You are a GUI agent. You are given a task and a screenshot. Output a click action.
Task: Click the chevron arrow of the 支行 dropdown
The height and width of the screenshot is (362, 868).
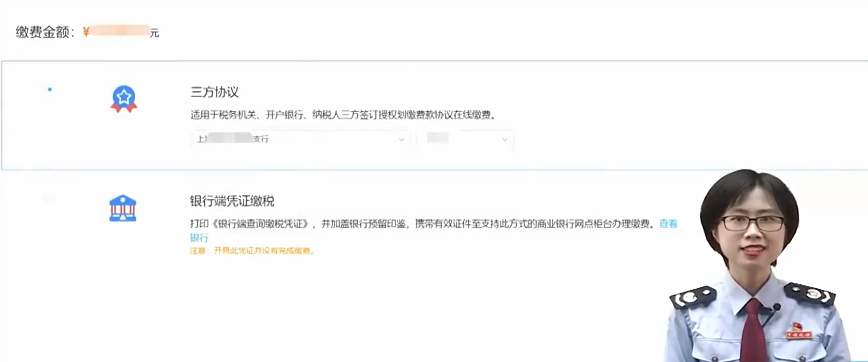click(402, 139)
